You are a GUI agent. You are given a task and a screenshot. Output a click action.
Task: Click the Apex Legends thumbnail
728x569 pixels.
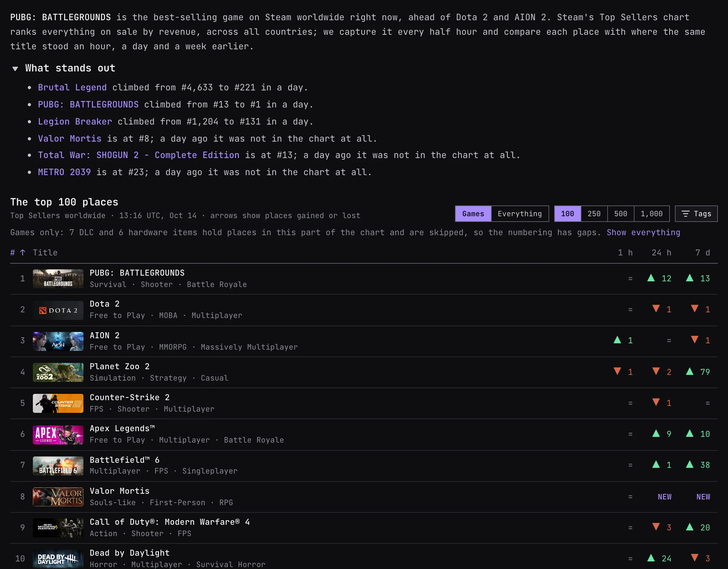[x=58, y=435]
